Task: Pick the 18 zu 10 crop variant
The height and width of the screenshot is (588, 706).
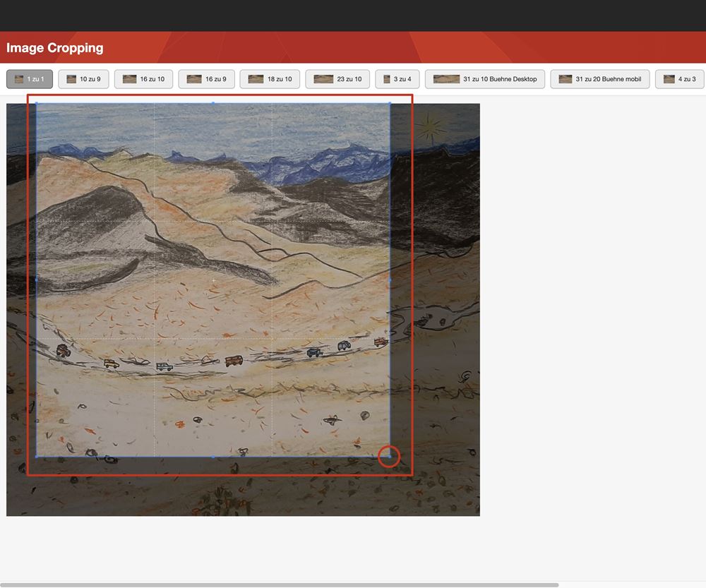Action: click(270, 79)
